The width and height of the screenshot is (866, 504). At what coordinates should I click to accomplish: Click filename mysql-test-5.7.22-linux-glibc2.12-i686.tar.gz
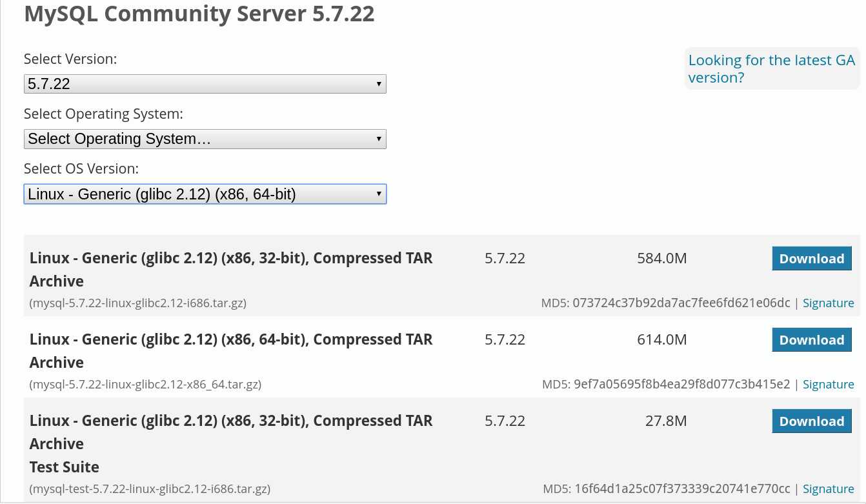click(150, 489)
